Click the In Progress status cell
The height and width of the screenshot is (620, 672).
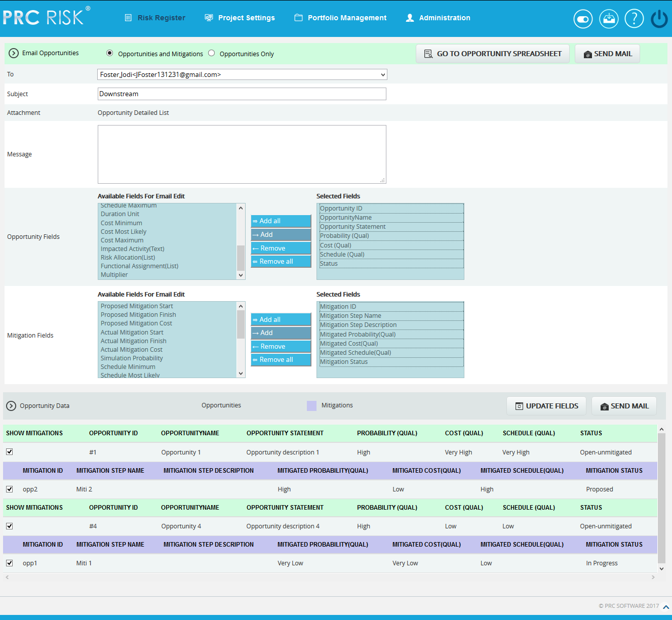(x=602, y=563)
